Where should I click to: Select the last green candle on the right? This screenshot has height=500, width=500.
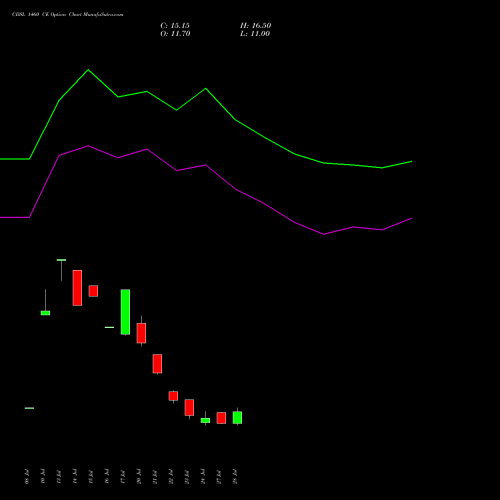coord(237,417)
